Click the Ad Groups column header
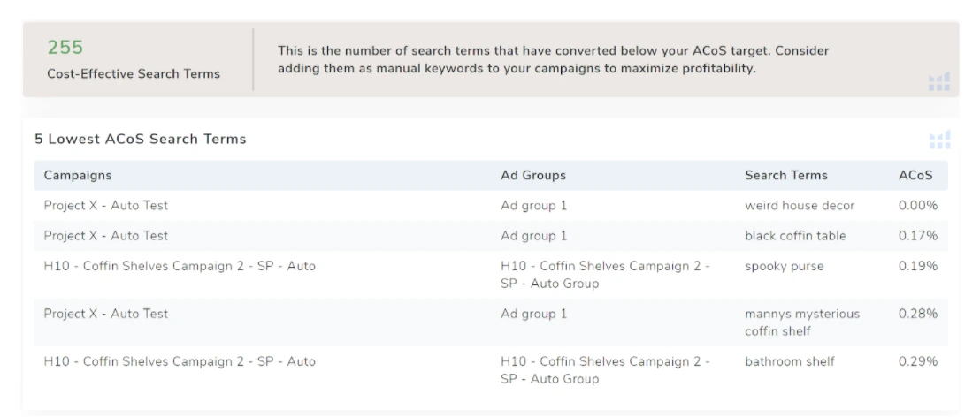 [532, 175]
